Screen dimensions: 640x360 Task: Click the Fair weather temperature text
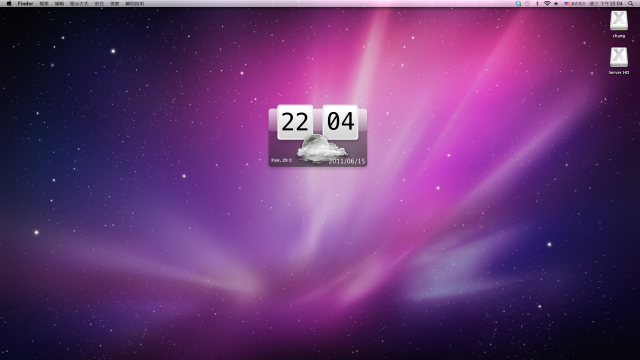[x=282, y=160]
